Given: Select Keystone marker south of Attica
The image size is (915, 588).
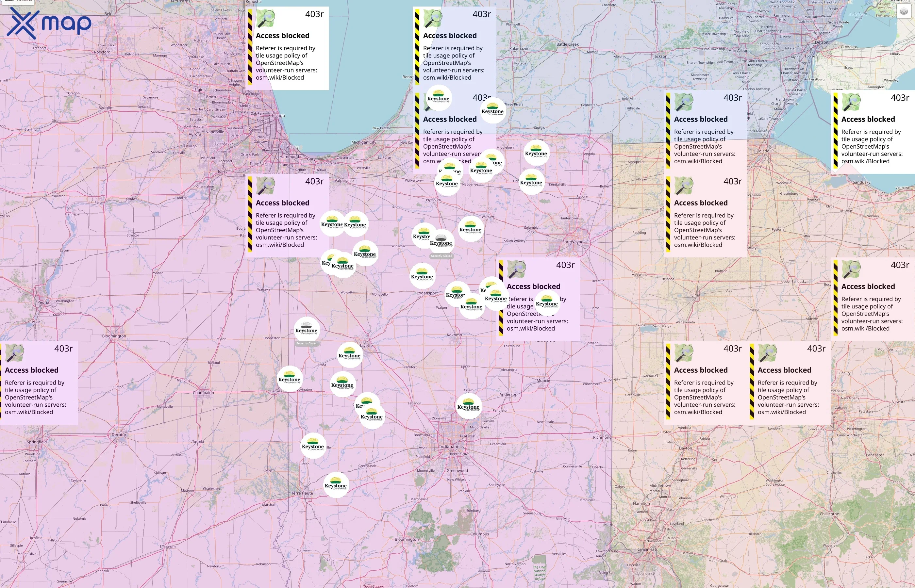Looking at the screenshot, I should 342,384.
